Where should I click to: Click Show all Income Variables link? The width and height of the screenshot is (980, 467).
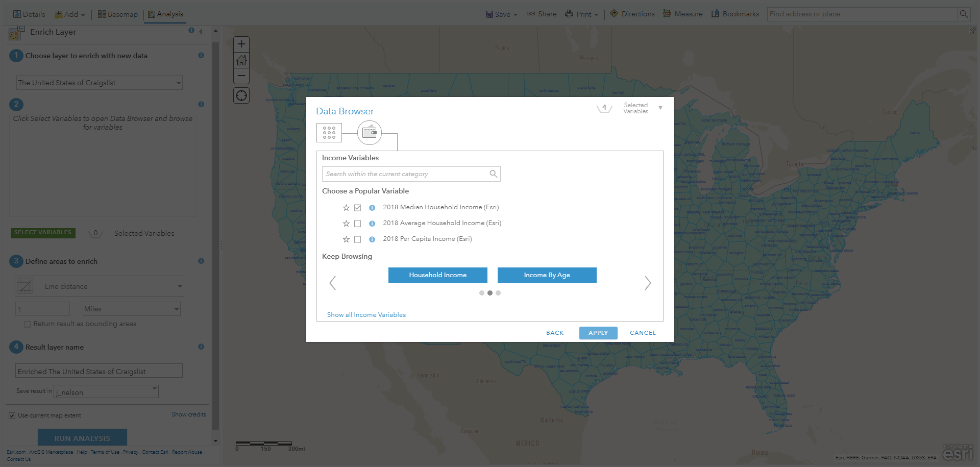[366, 315]
